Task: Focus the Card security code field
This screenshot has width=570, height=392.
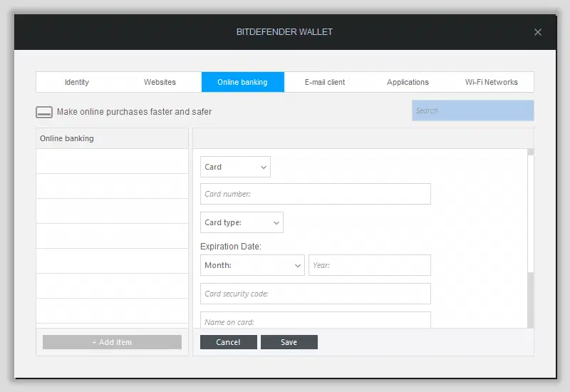Action: (315, 294)
